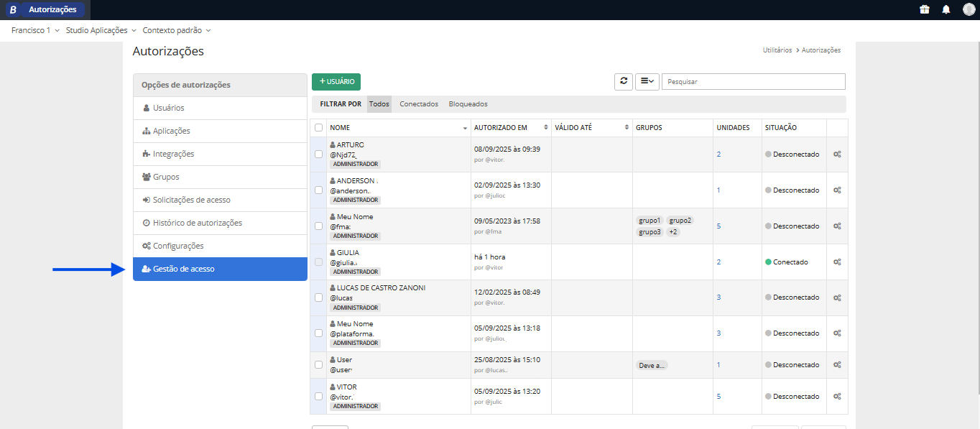The width and height of the screenshot is (980, 429).
Task: Open settings gear for GIULIA row
Action: point(837,262)
